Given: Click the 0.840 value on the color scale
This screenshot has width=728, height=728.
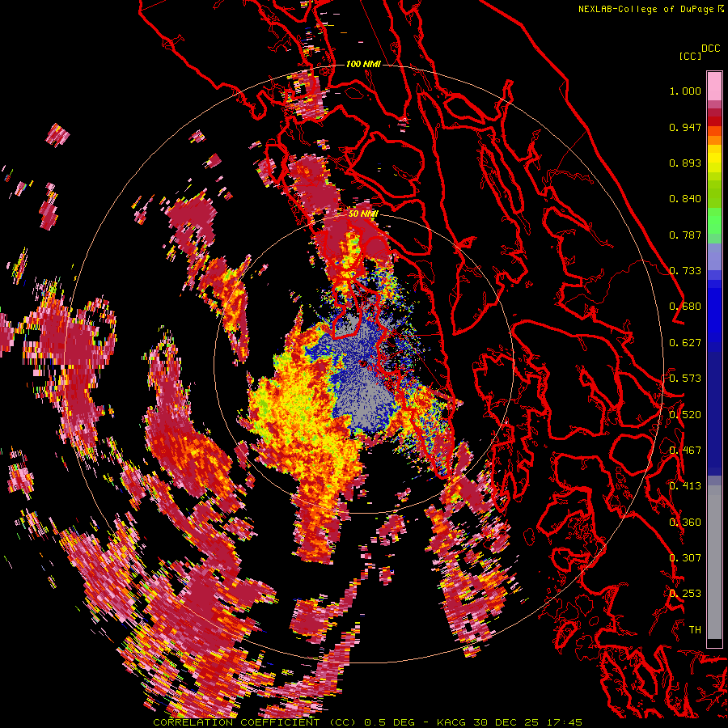Looking at the screenshot, I should tap(685, 199).
